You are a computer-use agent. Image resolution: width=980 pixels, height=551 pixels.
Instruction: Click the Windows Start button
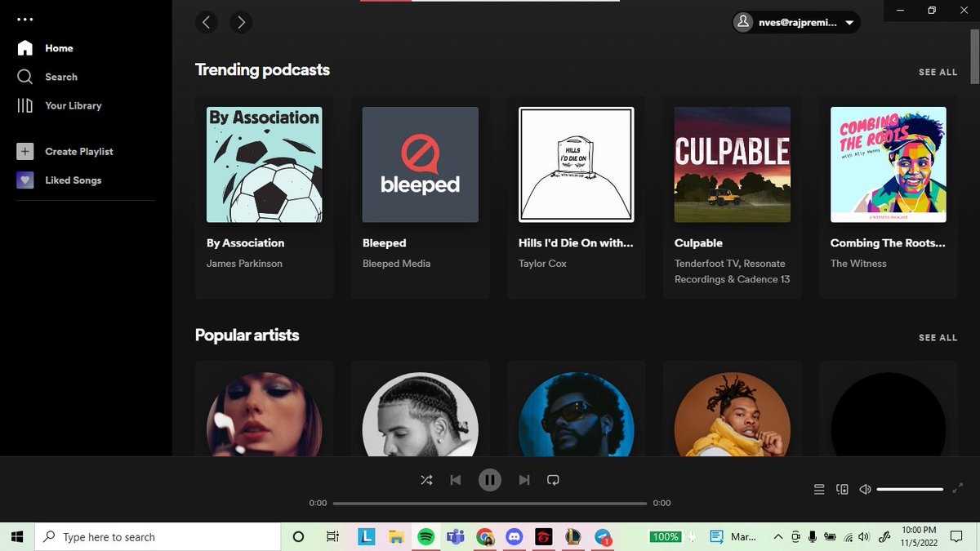(x=16, y=537)
